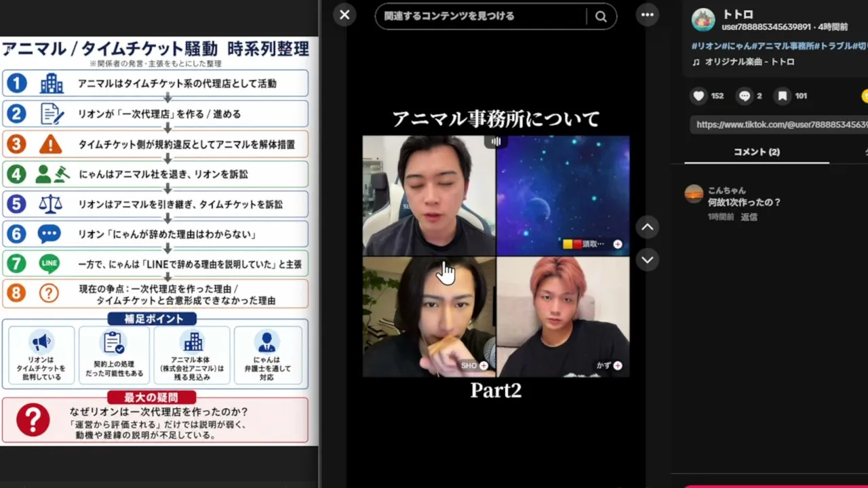Click the infographic title アニマル／タイムチケット騒動 時系列整理
The width and height of the screenshot is (868, 488).
pos(155,49)
